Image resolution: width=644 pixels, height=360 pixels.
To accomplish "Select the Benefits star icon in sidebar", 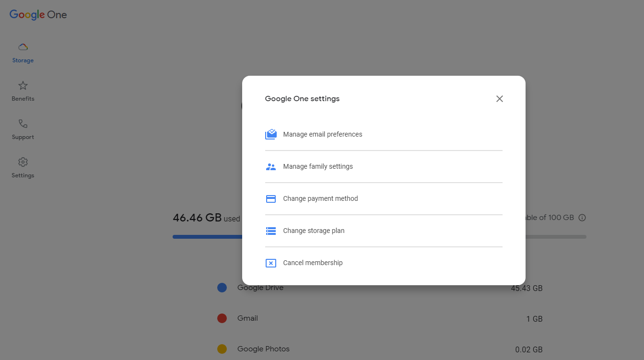I will click(x=23, y=85).
